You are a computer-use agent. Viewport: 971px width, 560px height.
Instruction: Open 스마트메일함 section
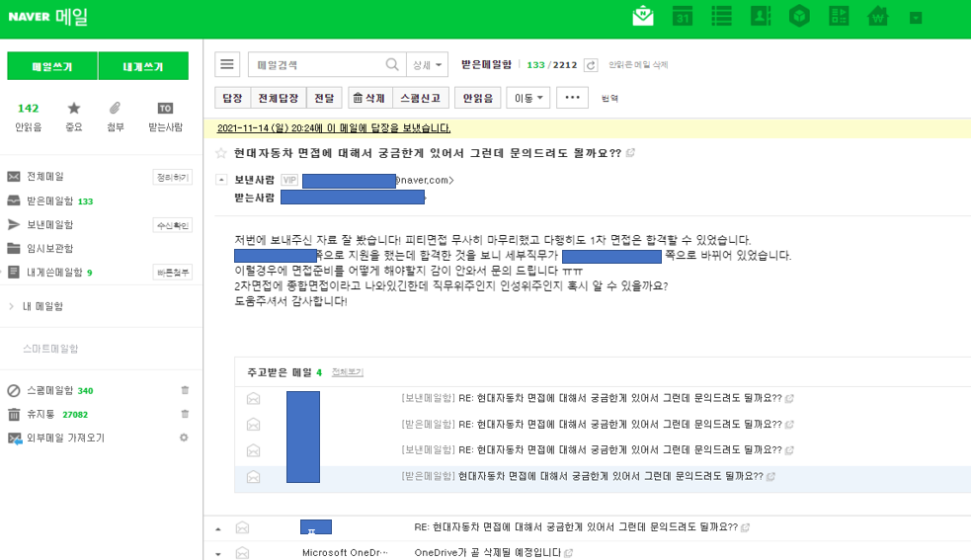pyautogui.click(x=50, y=349)
